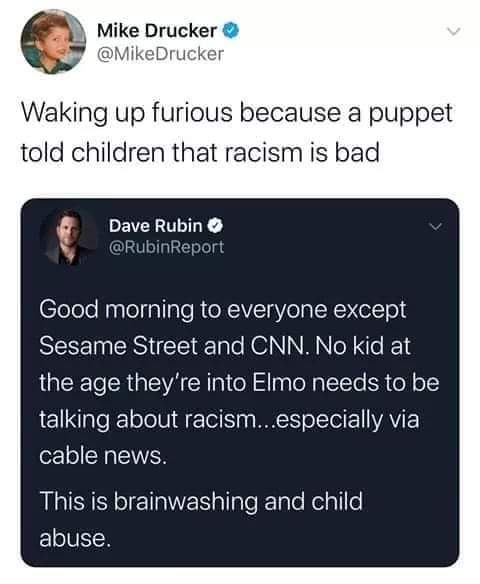The width and height of the screenshot is (480, 584).
Task: Click the white verified badge beside Dave Rubin
Action: click(x=215, y=226)
